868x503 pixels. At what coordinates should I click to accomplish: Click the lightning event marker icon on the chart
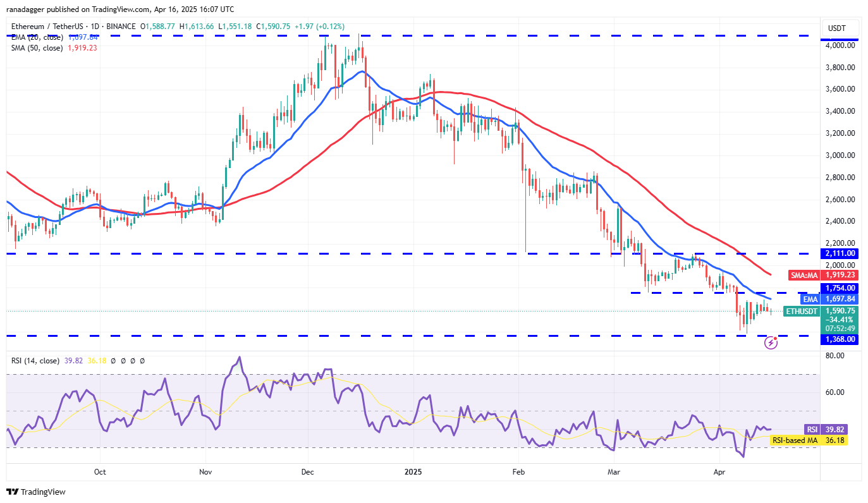pyautogui.click(x=771, y=342)
